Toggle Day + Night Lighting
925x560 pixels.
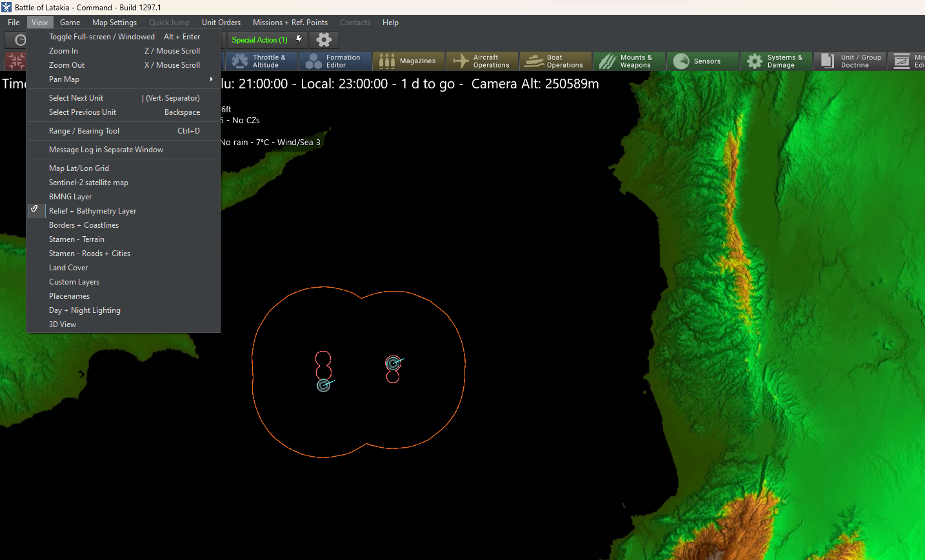tap(85, 310)
